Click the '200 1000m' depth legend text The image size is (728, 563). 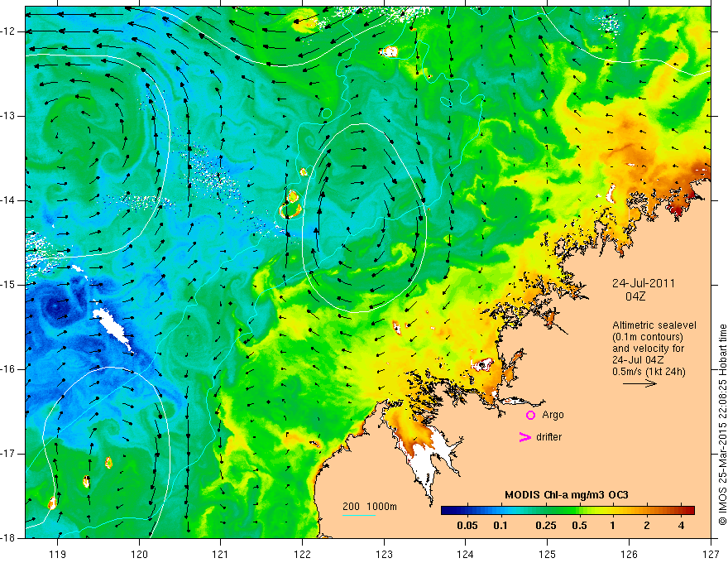pyautogui.click(x=370, y=507)
